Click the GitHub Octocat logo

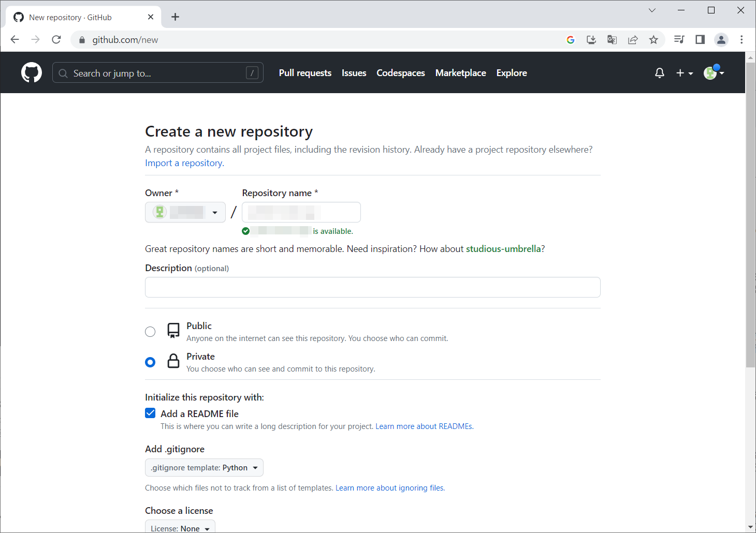point(32,73)
